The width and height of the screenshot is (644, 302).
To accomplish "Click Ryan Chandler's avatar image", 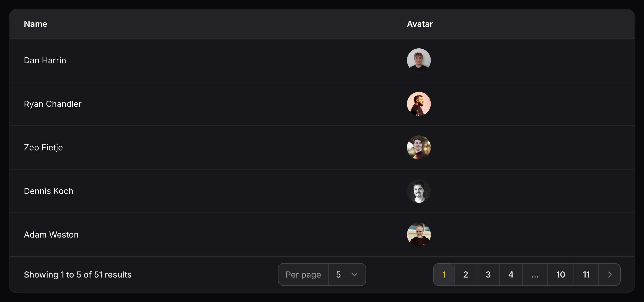I will click(419, 104).
